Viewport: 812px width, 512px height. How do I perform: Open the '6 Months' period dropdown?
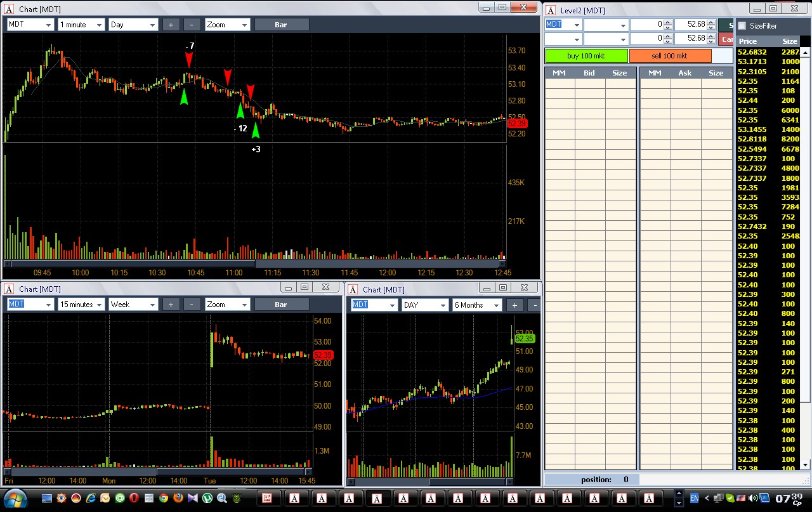(477, 305)
